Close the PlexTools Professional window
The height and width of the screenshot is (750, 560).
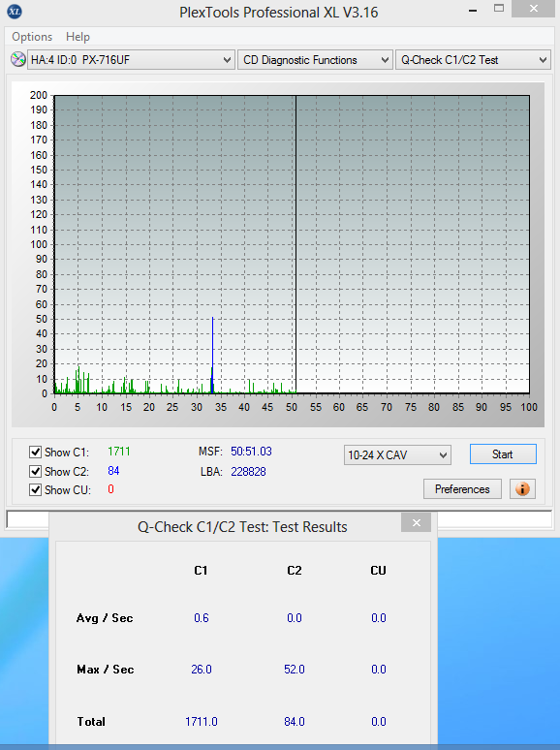coord(534,9)
